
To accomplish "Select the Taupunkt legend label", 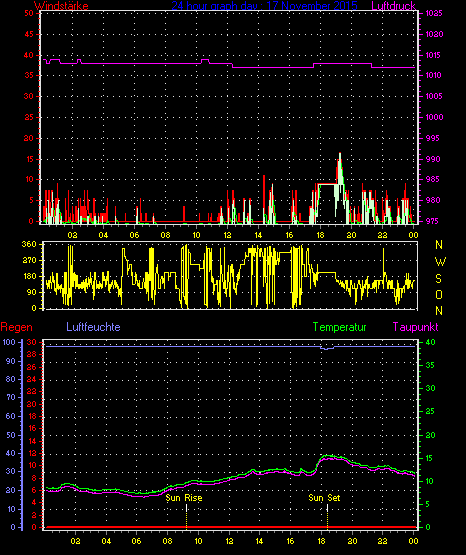I will pos(415,327).
